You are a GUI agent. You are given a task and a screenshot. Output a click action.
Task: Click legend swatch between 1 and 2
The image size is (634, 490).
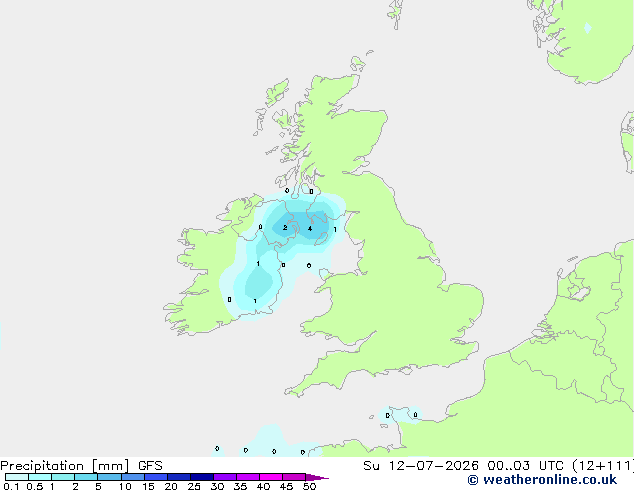[x=63, y=477]
